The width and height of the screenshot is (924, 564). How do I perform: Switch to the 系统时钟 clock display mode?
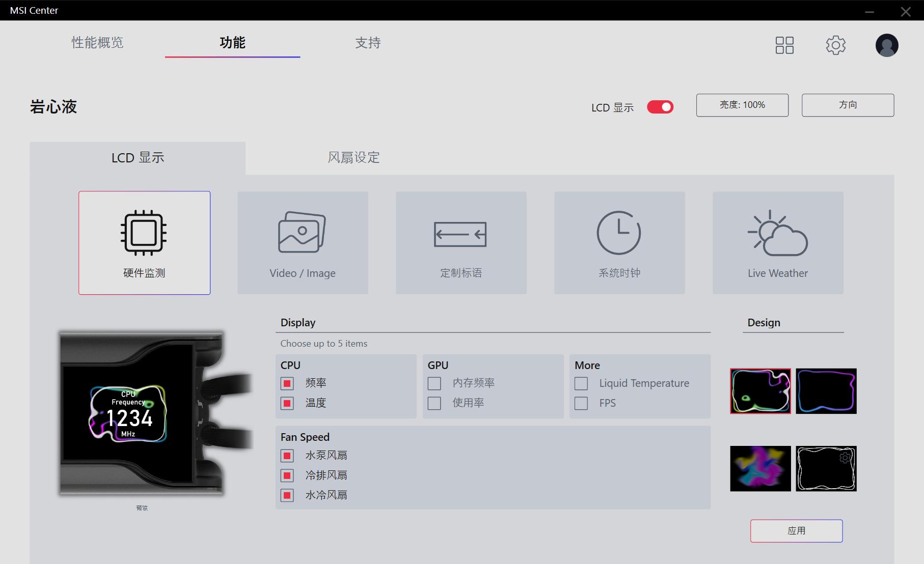(x=619, y=243)
